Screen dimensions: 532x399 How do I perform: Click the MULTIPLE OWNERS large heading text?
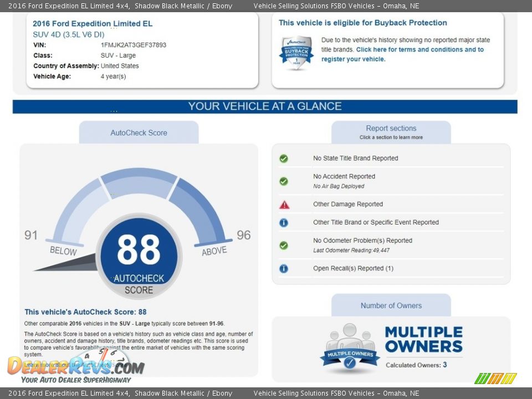[x=424, y=339]
